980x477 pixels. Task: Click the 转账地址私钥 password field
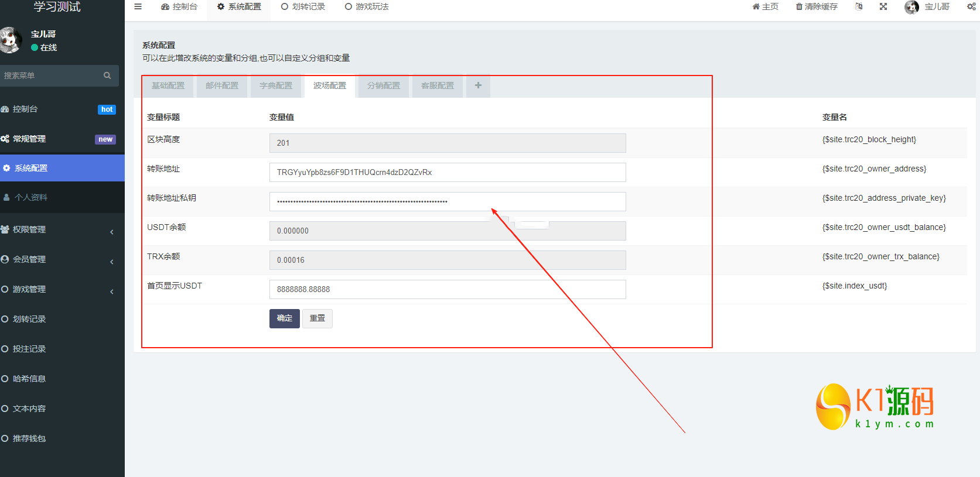[448, 202]
